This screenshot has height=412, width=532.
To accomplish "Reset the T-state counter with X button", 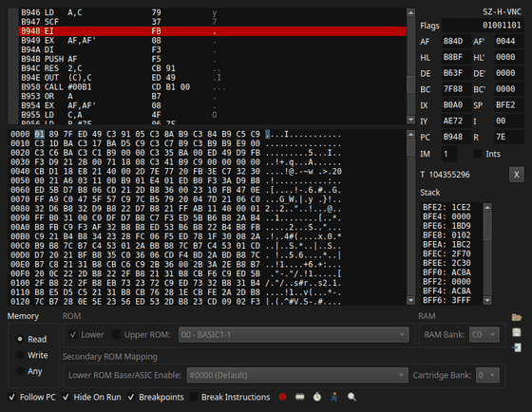I will (x=517, y=175).
